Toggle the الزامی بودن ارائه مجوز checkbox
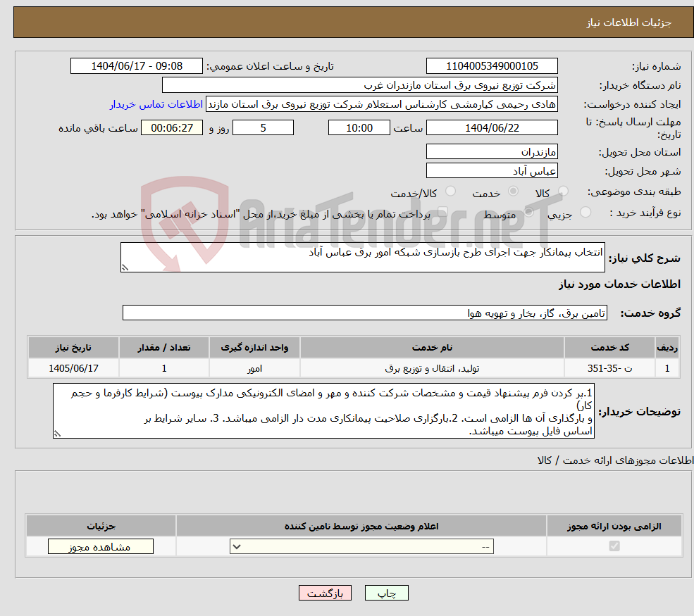The width and height of the screenshot is (694, 616). click(615, 546)
